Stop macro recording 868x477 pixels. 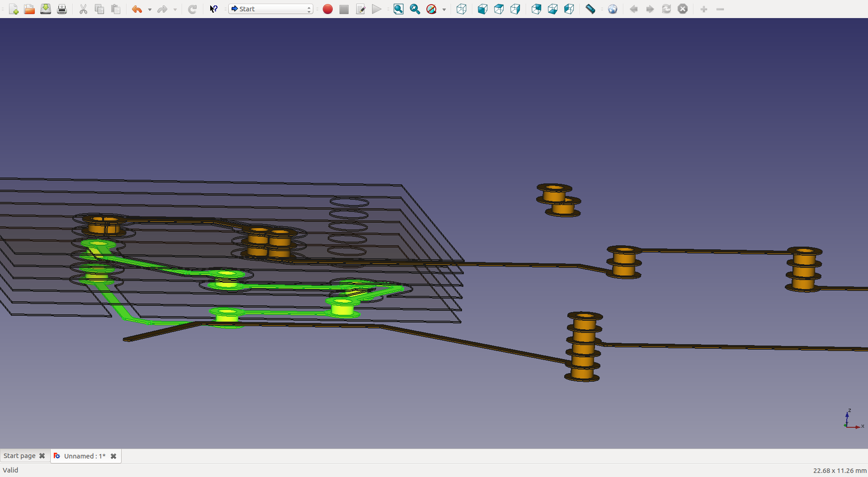point(344,9)
